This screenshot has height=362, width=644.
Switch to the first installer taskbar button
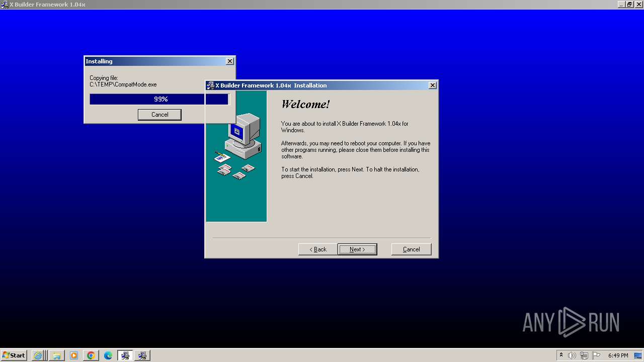pyautogui.click(x=125, y=355)
